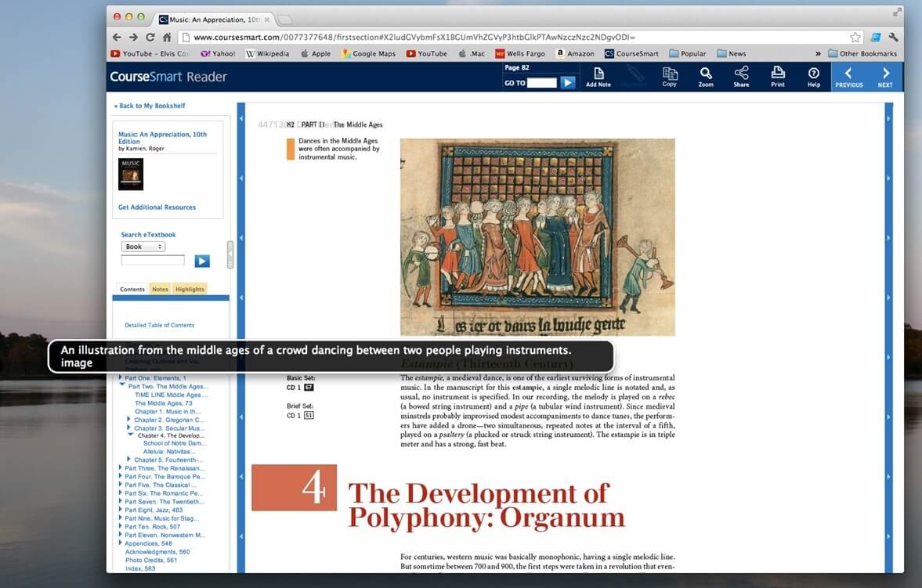The image size is (922, 588).
Task: Expand Chapter 2. Gregorian entry
Action: click(128, 419)
